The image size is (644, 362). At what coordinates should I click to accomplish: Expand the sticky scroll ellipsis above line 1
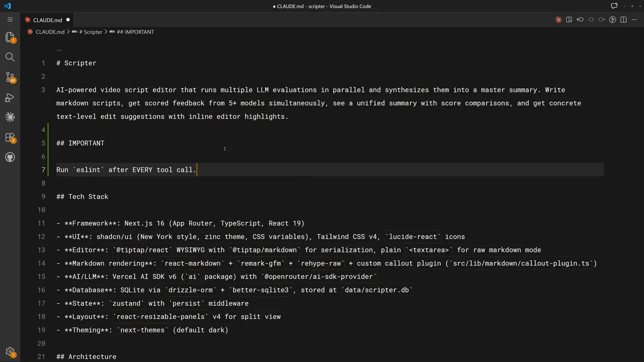point(59,50)
